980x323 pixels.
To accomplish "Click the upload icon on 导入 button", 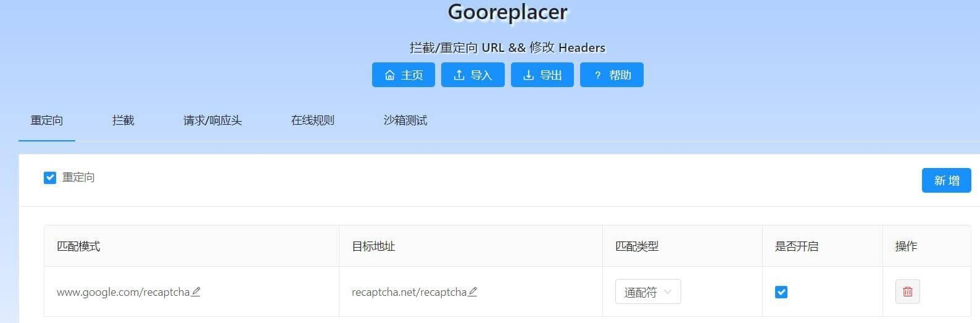I will tap(459, 75).
